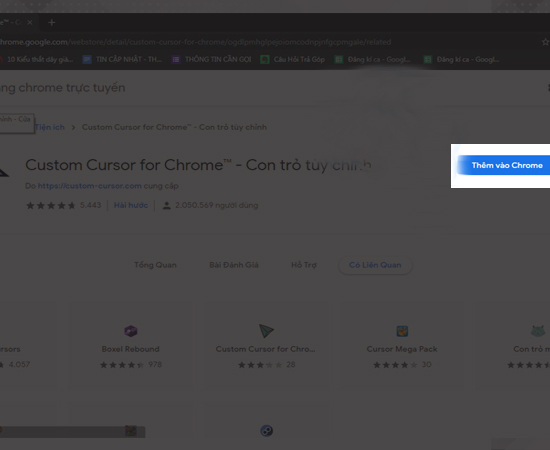Click the Thêm vào Chrome button
The height and width of the screenshot is (450, 550).
tap(504, 165)
